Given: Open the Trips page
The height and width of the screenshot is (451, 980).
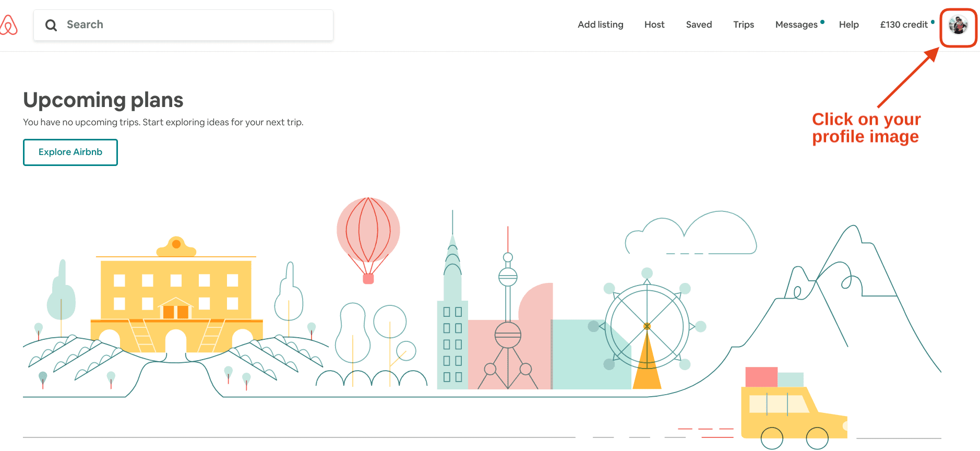Looking at the screenshot, I should pyautogui.click(x=744, y=25).
